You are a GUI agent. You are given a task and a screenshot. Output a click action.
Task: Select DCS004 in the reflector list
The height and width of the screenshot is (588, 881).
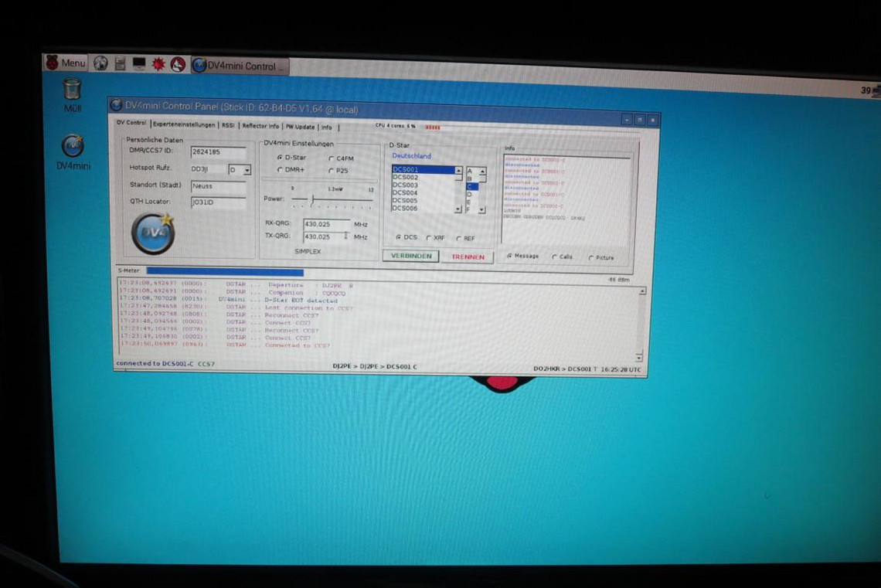pos(423,192)
